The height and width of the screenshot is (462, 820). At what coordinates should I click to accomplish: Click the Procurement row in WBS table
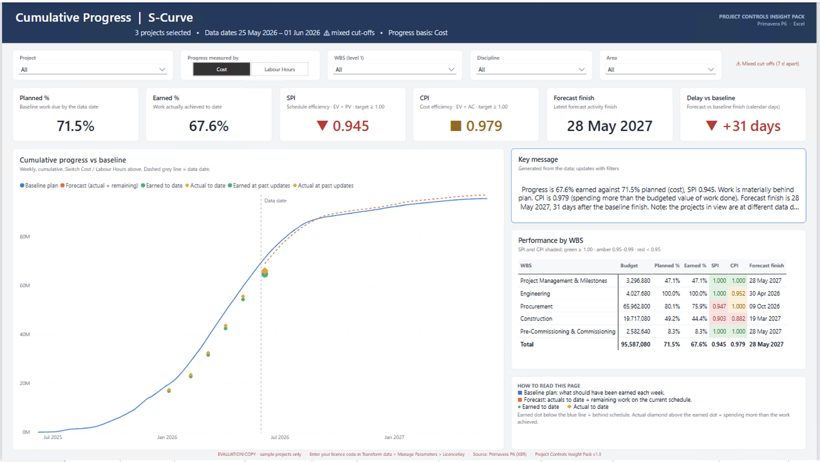[652, 306]
